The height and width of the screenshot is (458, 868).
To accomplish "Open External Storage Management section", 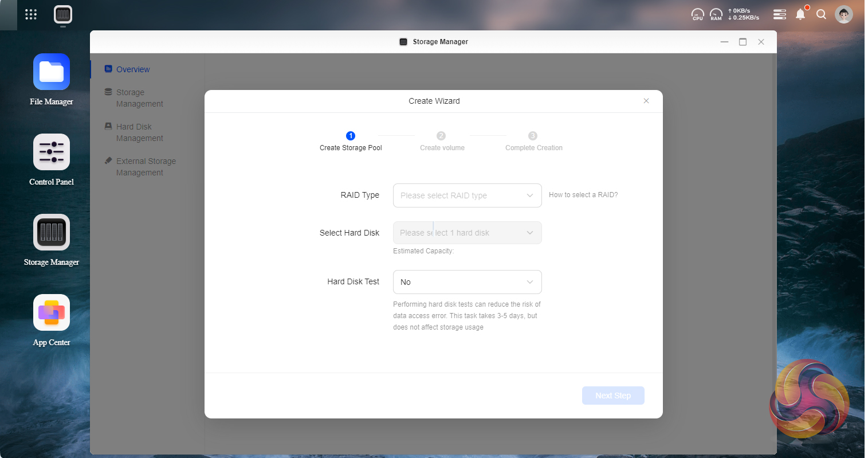I will pos(146,167).
